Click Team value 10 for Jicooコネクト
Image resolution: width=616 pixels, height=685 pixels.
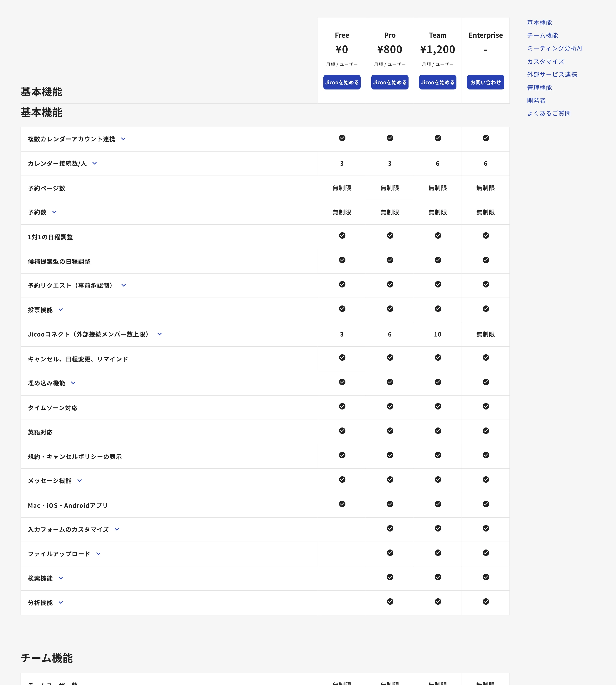[x=438, y=334]
